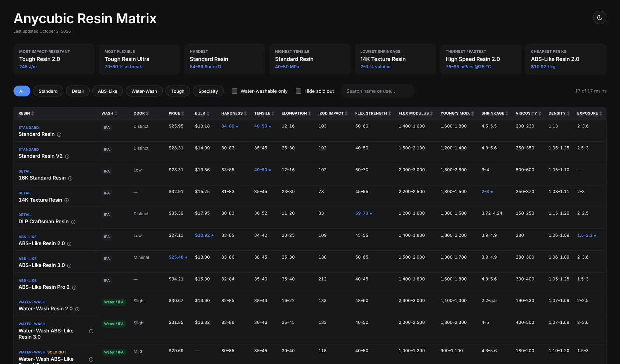This screenshot has width=620, height=364.
Task: Open the Most Impact-Resistant Tough Resin 2.0 card
Action: click(x=54, y=59)
